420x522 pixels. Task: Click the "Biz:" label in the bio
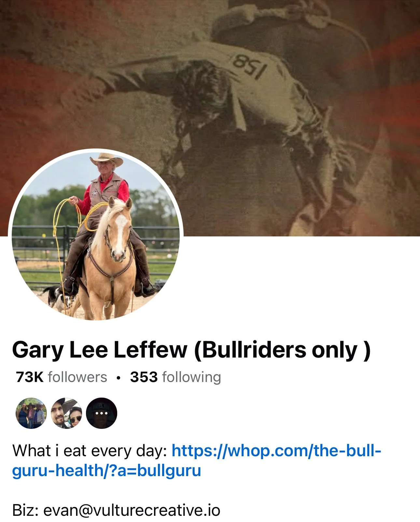tap(26, 510)
